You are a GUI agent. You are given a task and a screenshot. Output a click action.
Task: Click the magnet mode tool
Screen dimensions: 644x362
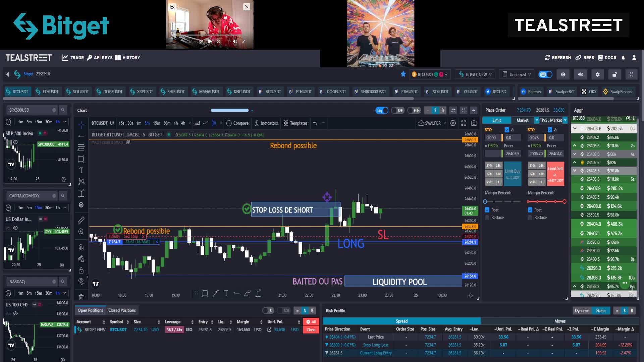point(81,247)
